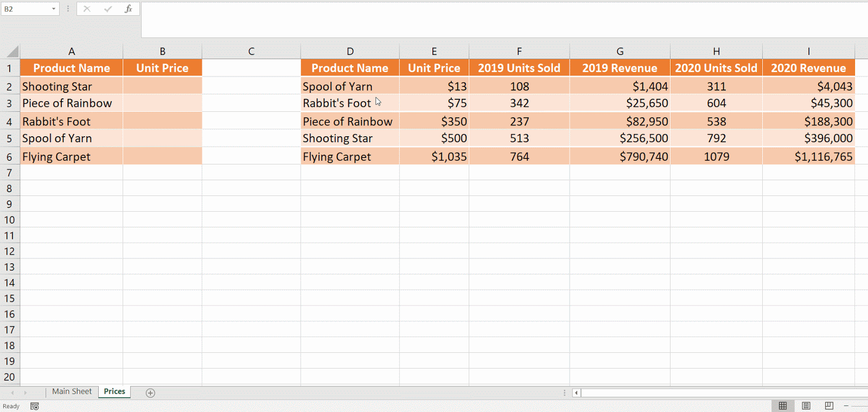
Task: Select row 1 header
Action: pos(9,68)
